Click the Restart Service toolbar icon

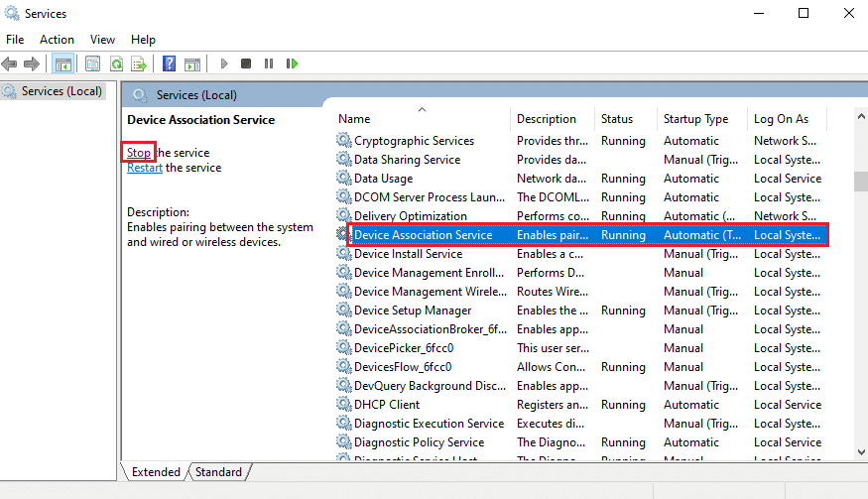292,63
